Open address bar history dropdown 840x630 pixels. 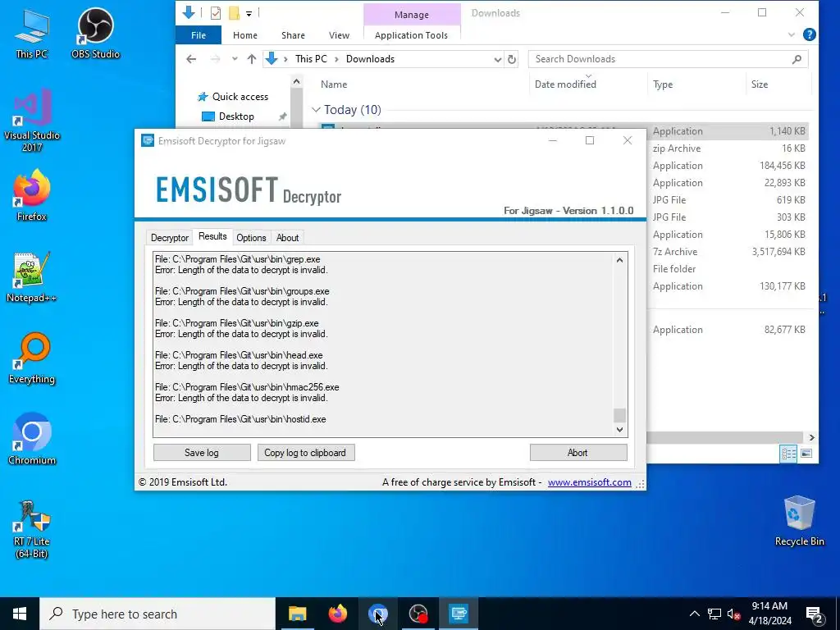point(498,59)
